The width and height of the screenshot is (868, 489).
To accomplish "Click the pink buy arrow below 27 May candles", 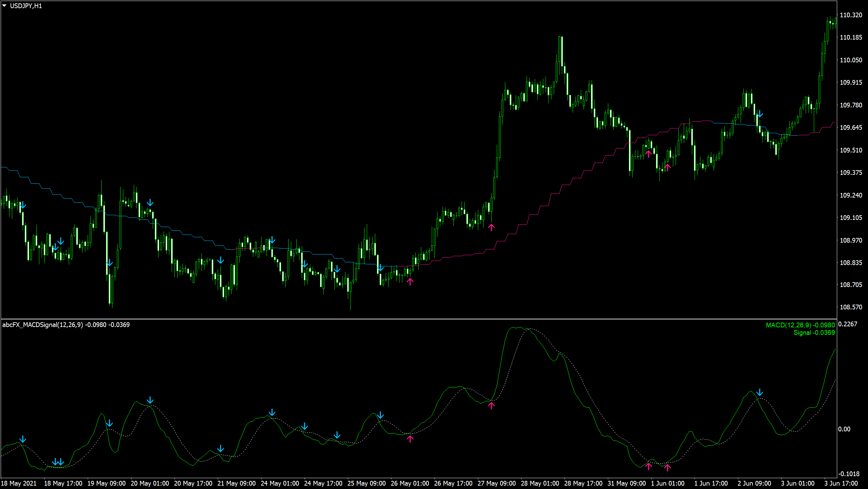I will click(x=491, y=227).
